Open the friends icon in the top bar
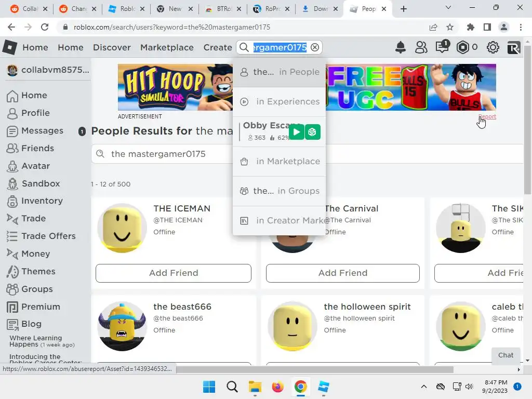532x399 pixels. click(421, 47)
